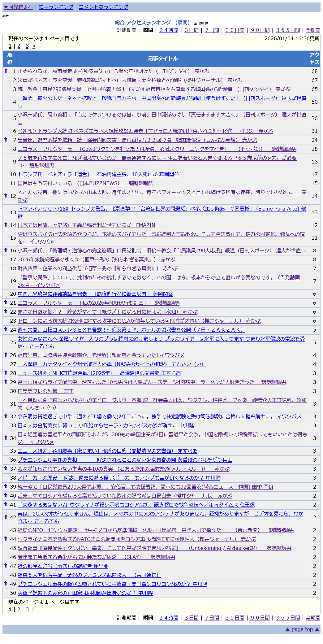This screenshot has width=323, height=644.
Task: Click the up-arrow icon beside rank 42
Action: point(6,517)
